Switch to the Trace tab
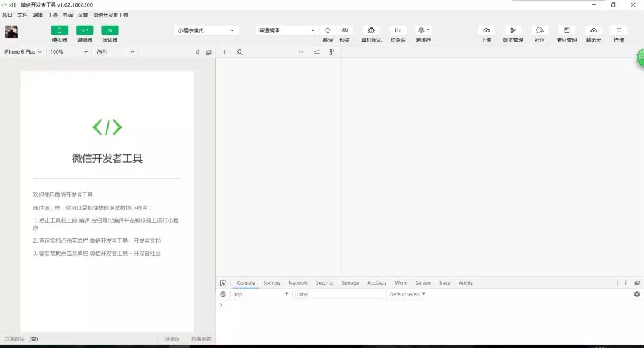 click(x=444, y=283)
